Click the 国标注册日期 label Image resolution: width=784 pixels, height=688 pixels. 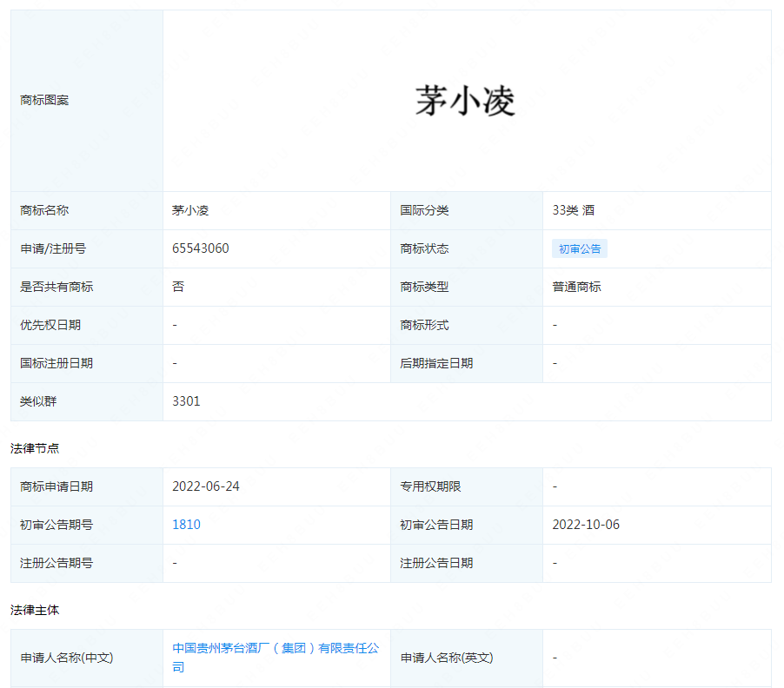(x=56, y=363)
